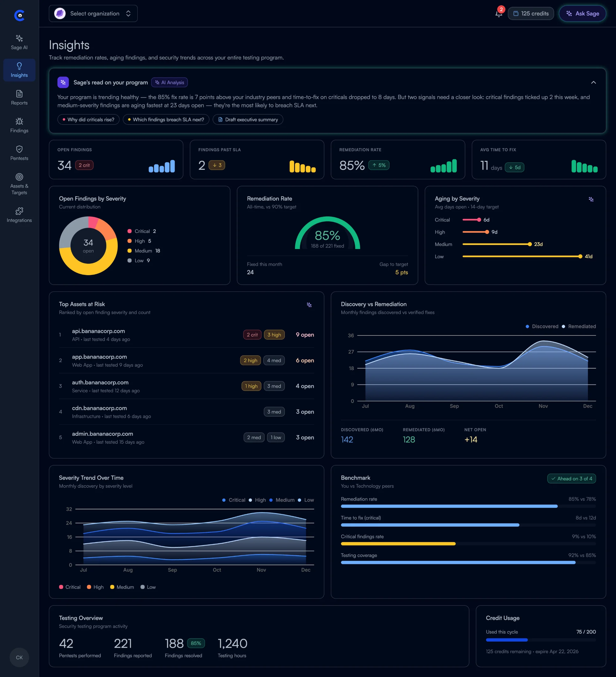Click the '5 pts' gap to target value
Image resolution: width=616 pixels, height=677 pixels.
click(x=402, y=272)
